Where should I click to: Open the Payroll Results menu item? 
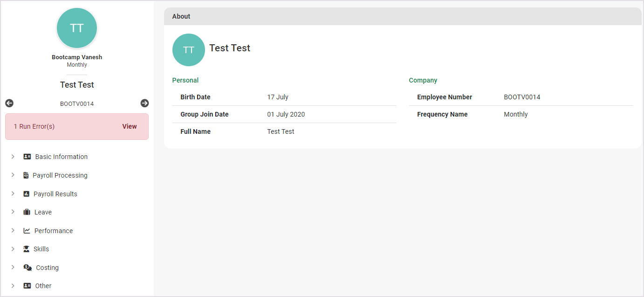pos(55,194)
